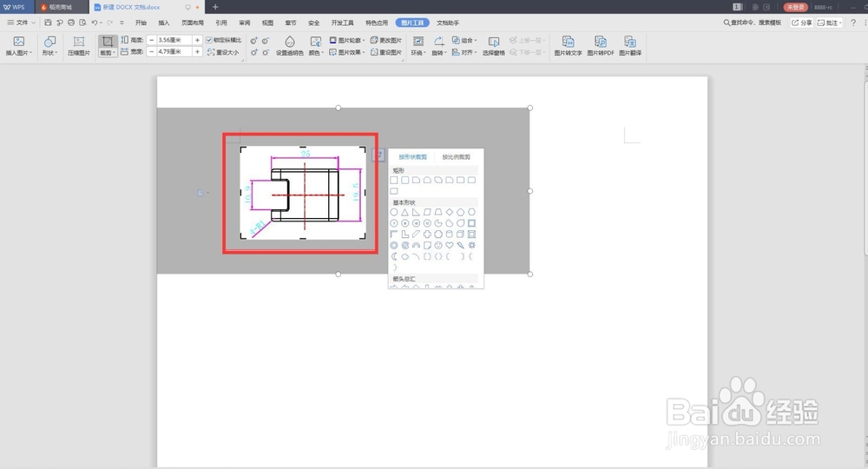Click the width input field 4.79厘米
The width and height of the screenshot is (868, 469).
tap(174, 51)
